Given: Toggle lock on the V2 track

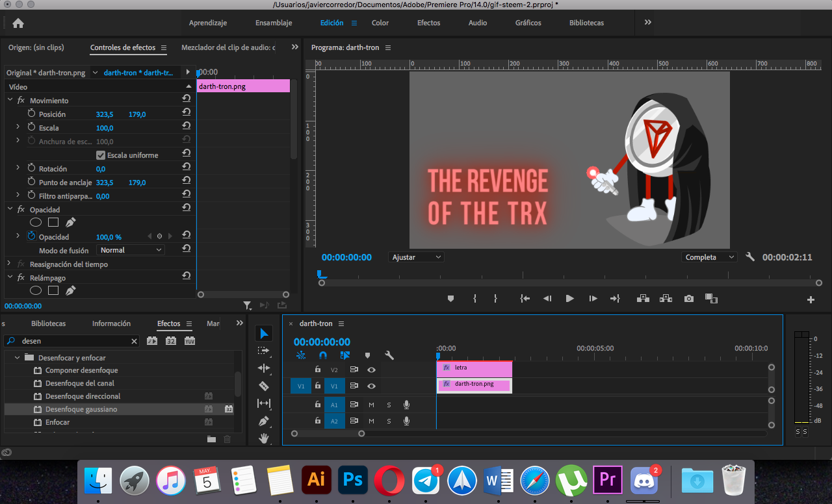Looking at the screenshot, I should (318, 370).
